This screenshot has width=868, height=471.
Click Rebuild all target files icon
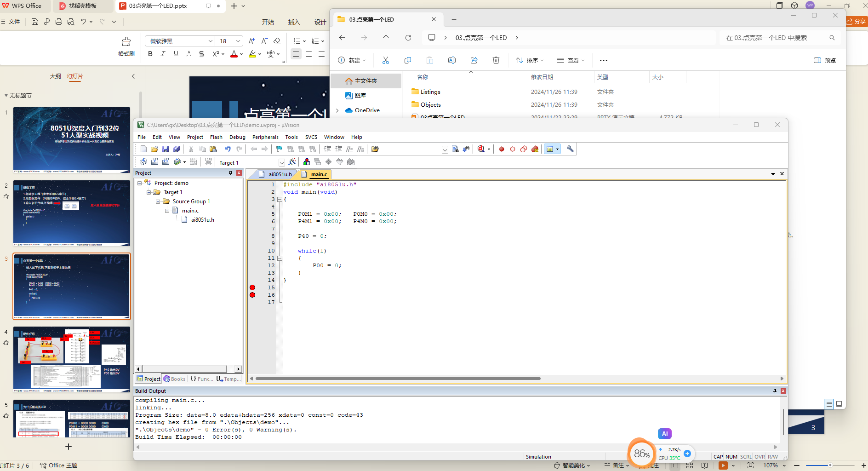[166, 162]
